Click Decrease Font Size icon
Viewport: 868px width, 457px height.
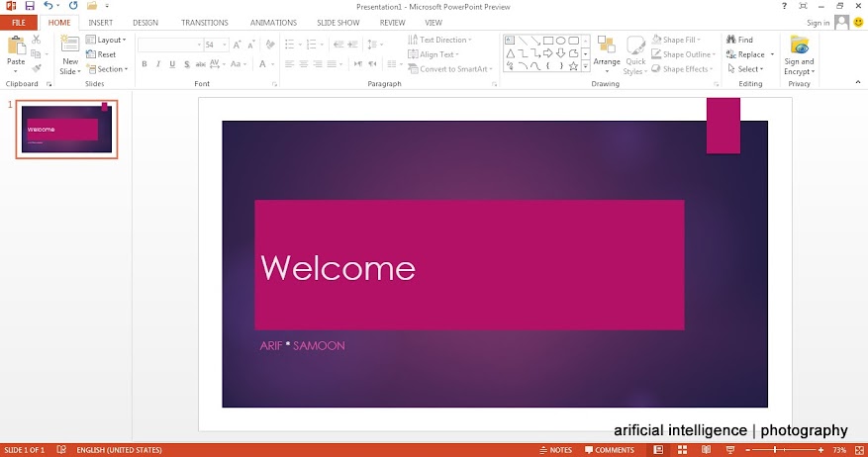click(x=250, y=45)
